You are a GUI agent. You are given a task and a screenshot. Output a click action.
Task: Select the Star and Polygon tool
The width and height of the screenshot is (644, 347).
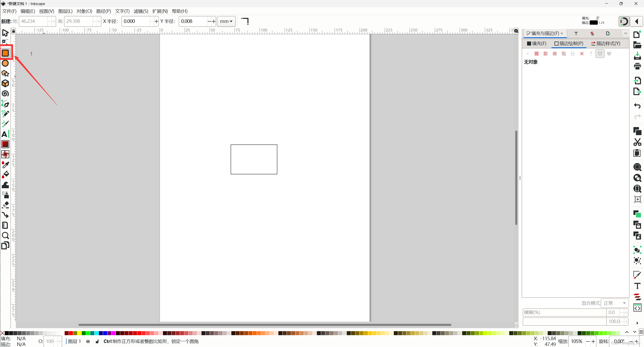(5, 73)
